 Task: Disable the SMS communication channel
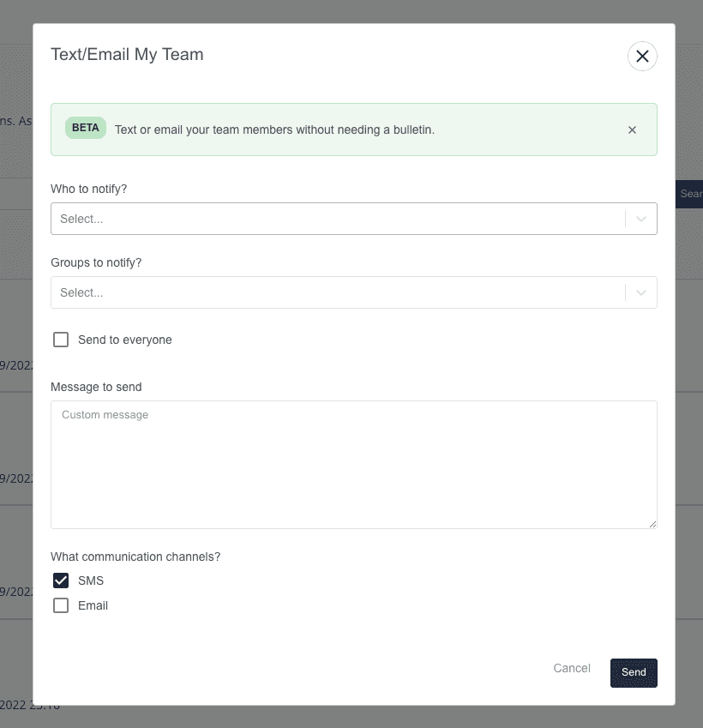click(61, 581)
